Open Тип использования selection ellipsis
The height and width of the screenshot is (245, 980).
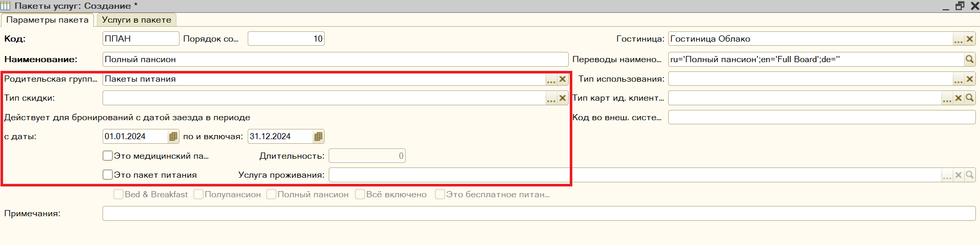958,79
